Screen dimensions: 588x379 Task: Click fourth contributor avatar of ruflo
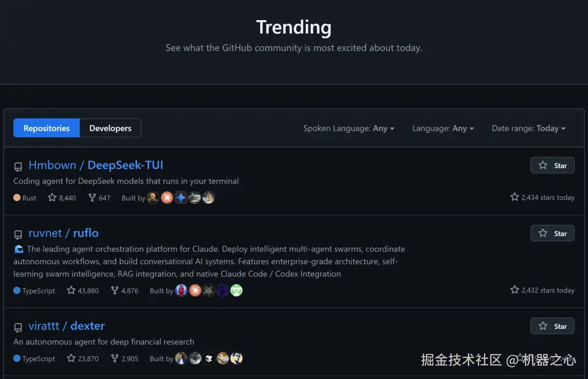[223, 290]
